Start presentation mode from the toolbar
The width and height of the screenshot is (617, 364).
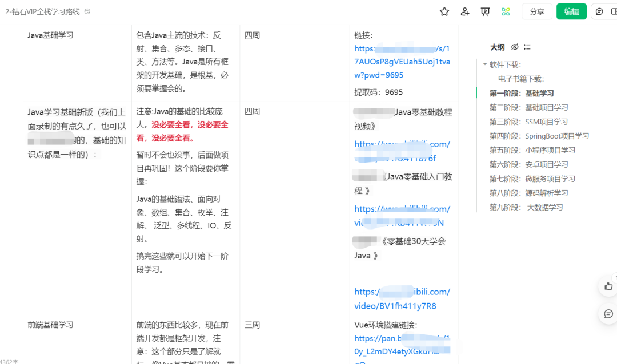[x=485, y=11]
